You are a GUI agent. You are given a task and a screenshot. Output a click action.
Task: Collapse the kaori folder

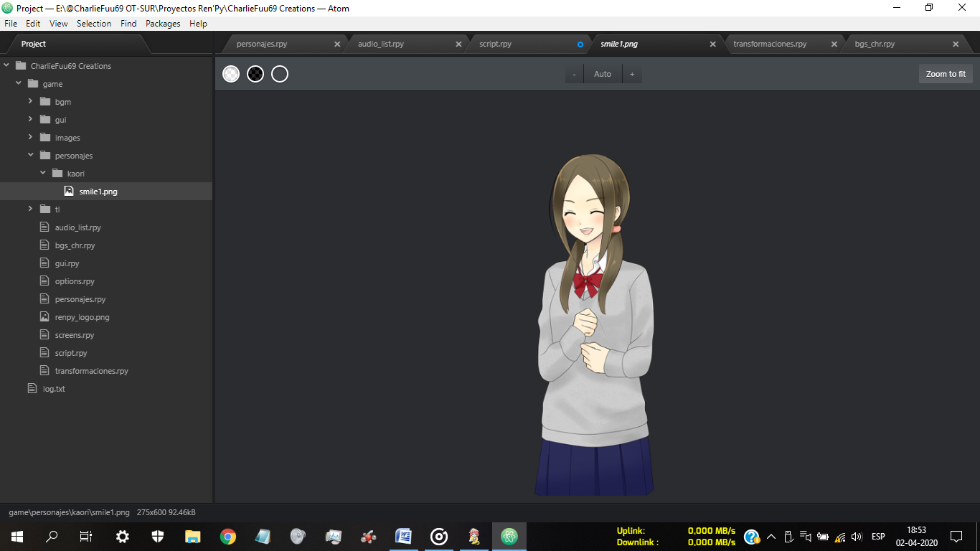43,174
